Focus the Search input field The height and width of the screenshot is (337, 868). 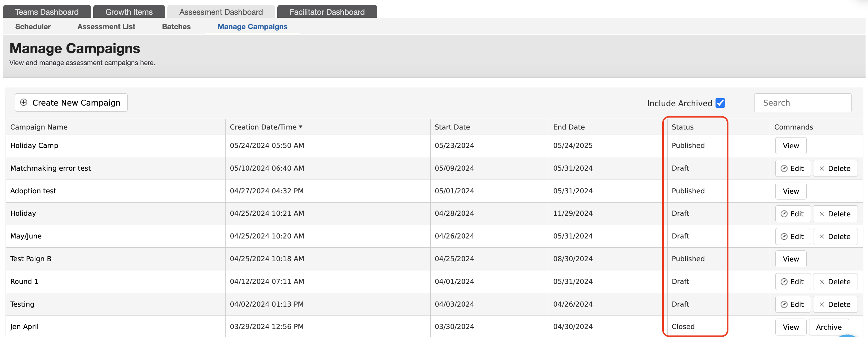tap(803, 103)
